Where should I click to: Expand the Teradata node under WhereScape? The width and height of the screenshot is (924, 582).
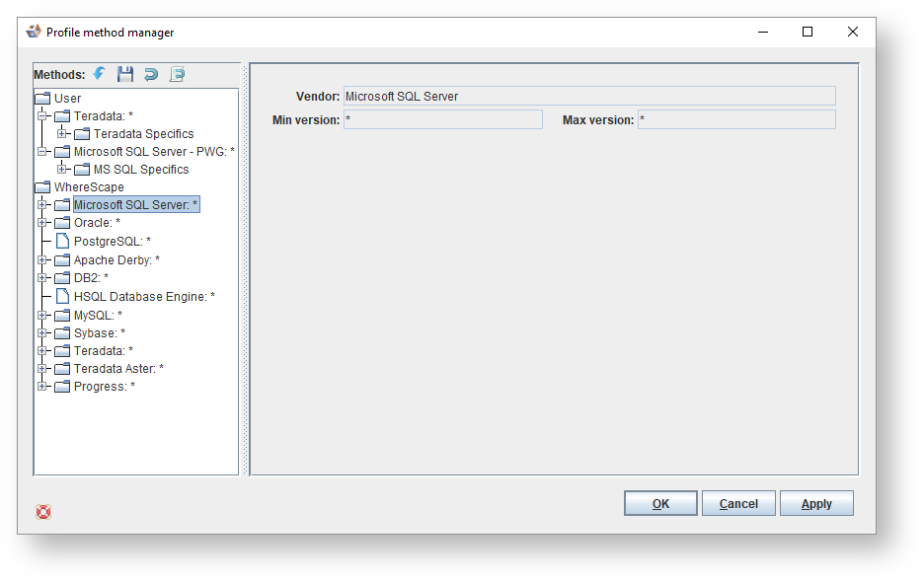(x=42, y=350)
